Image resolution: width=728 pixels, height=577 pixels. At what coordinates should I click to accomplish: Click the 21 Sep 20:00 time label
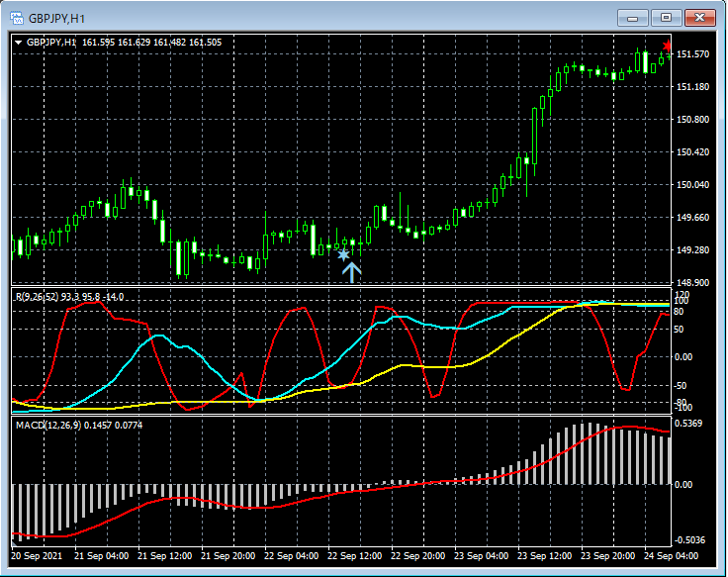(x=227, y=556)
